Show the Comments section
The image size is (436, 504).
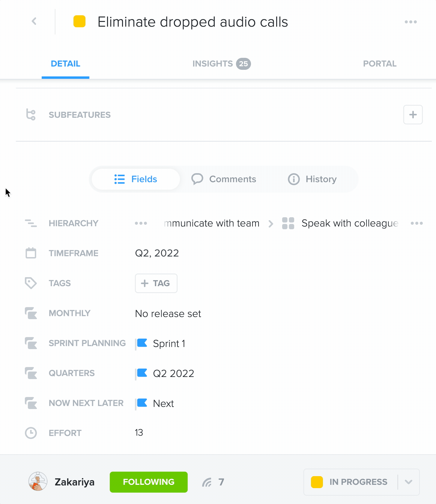pos(224,179)
